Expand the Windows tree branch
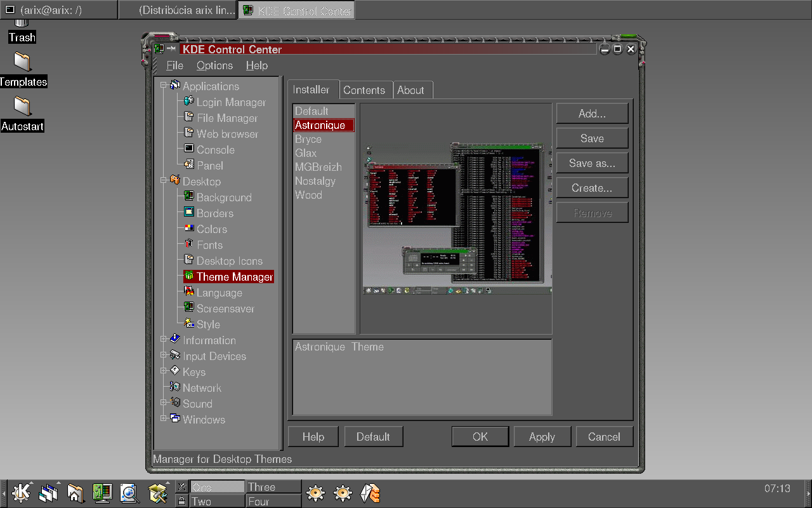Viewport: 812px width, 508px height. click(163, 418)
